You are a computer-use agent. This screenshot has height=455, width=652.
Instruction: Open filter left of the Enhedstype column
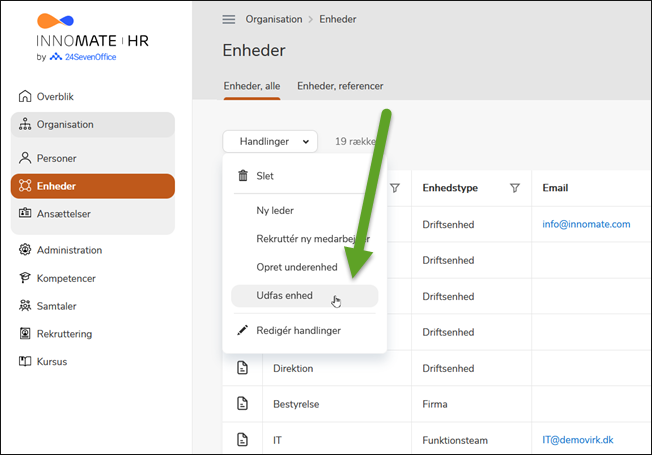pyautogui.click(x=394, y=188)
